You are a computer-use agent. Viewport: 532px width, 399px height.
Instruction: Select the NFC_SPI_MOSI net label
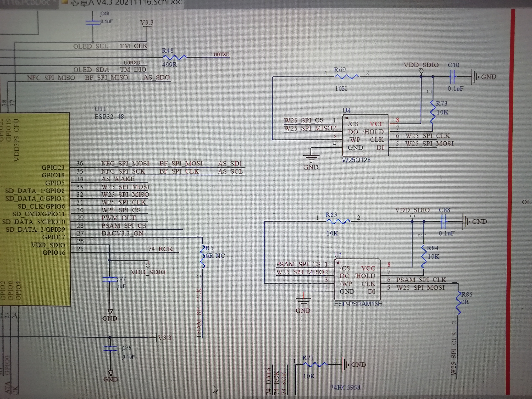[125, 164]
